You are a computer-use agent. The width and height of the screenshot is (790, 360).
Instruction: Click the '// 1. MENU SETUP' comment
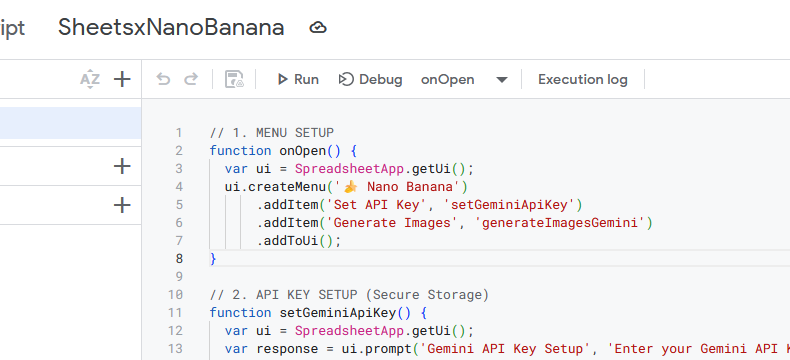point(272,133)
